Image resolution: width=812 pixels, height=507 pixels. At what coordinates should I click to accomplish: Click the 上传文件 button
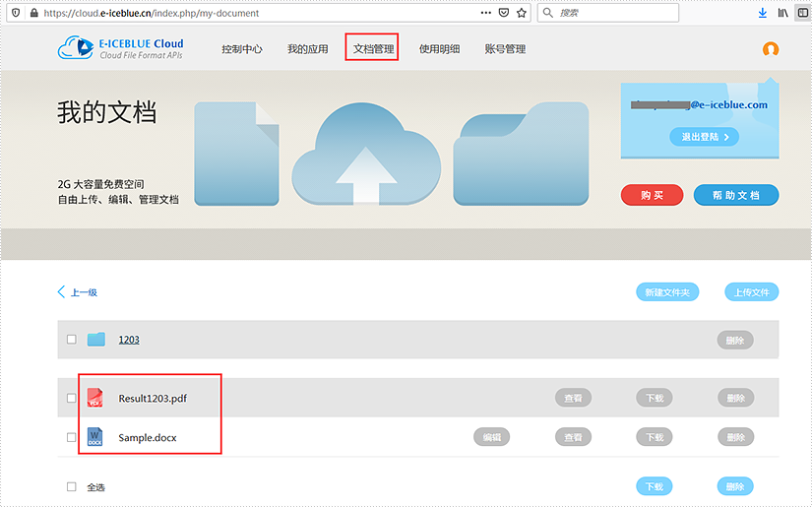coord(751,292)
